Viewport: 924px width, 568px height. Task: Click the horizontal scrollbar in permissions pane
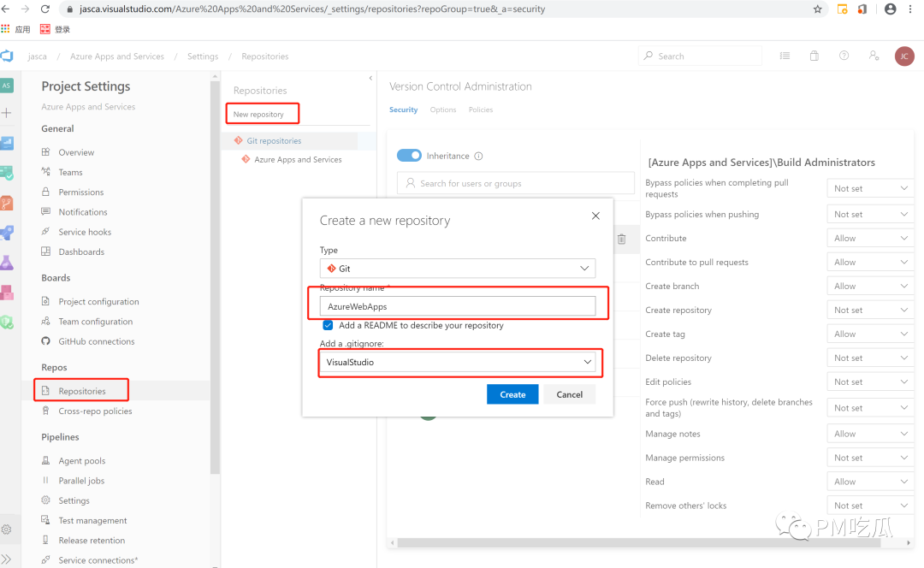coord(639,542)
